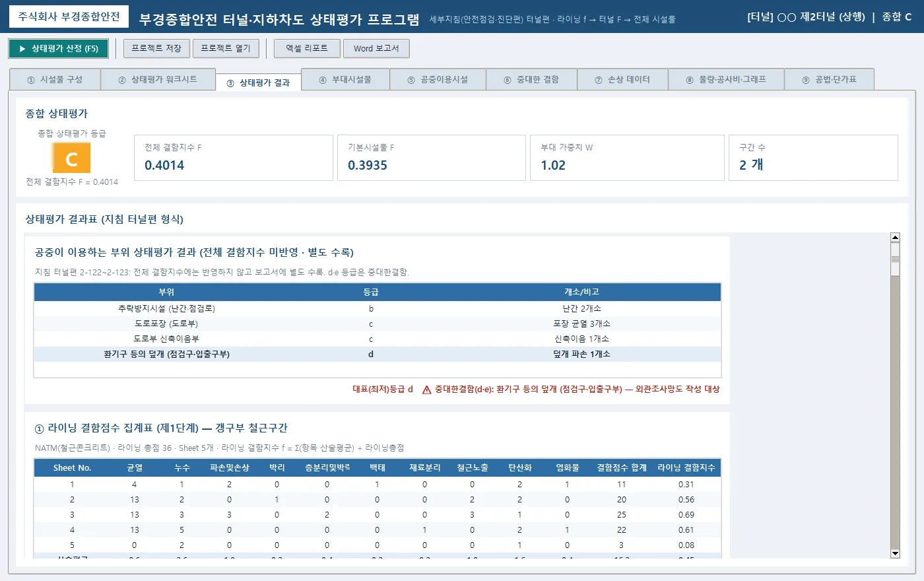This screenshot has width=924, height=581.
Task: Switch to the ⑥ 중대한 결함 tab
Action: tap(531, 79)
